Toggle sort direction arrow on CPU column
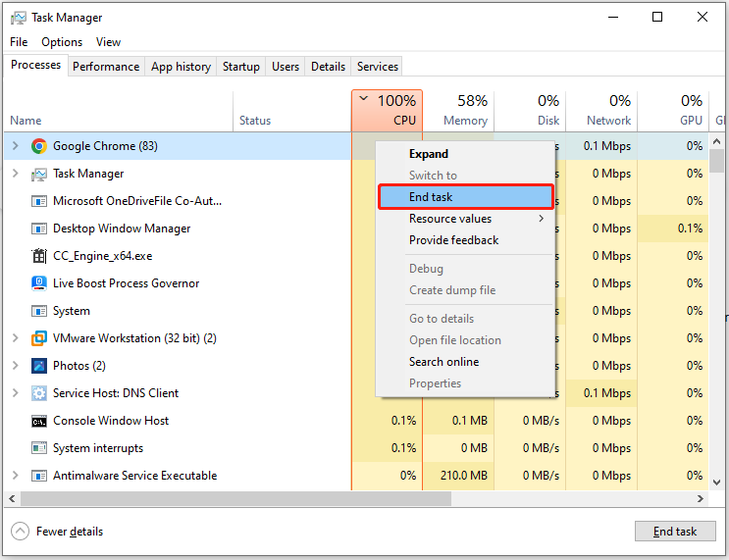The height and width of the screenshot is (560, 729). (x=364, y=98)
